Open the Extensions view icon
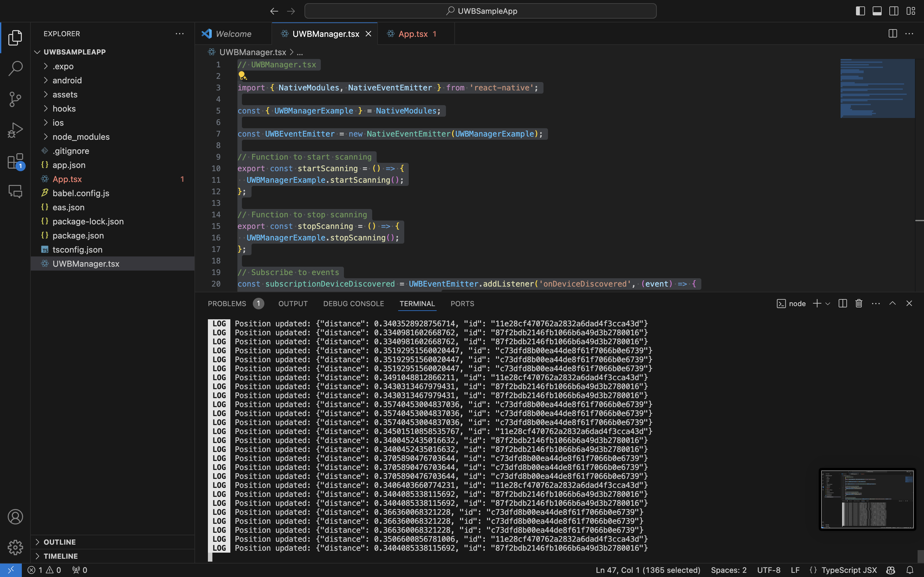The height and width of the screenshot is (577, 924). [15, 161]
